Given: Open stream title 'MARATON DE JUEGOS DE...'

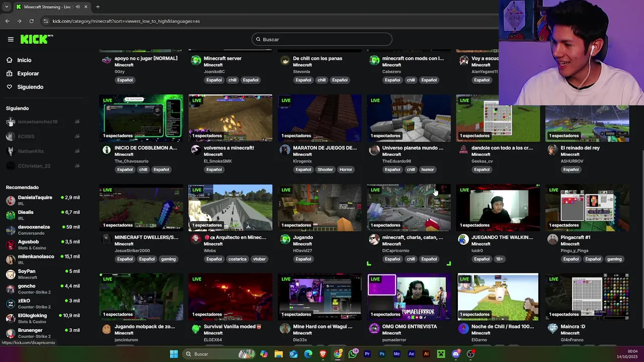Looking at the screenshot, I should click(x=325, y=148).
